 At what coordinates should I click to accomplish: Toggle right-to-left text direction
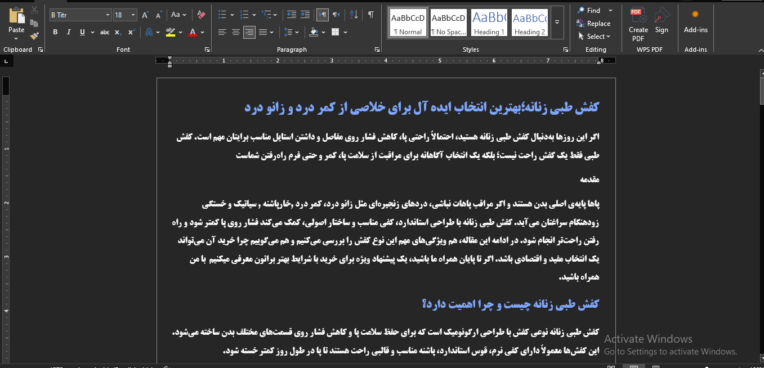click(x=337, y=15)
